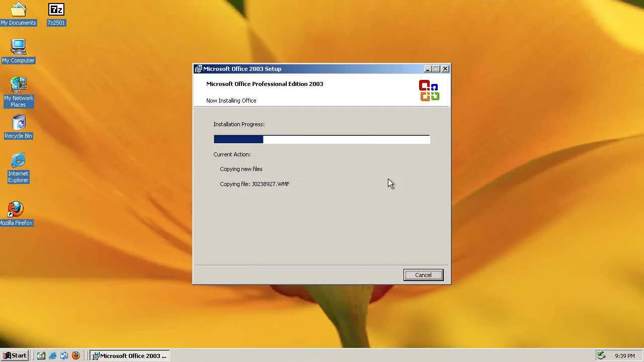This screenshot has width=644, height=362.
Task: Click the 'Installation Progress:' label
Action: pos(239,124)
